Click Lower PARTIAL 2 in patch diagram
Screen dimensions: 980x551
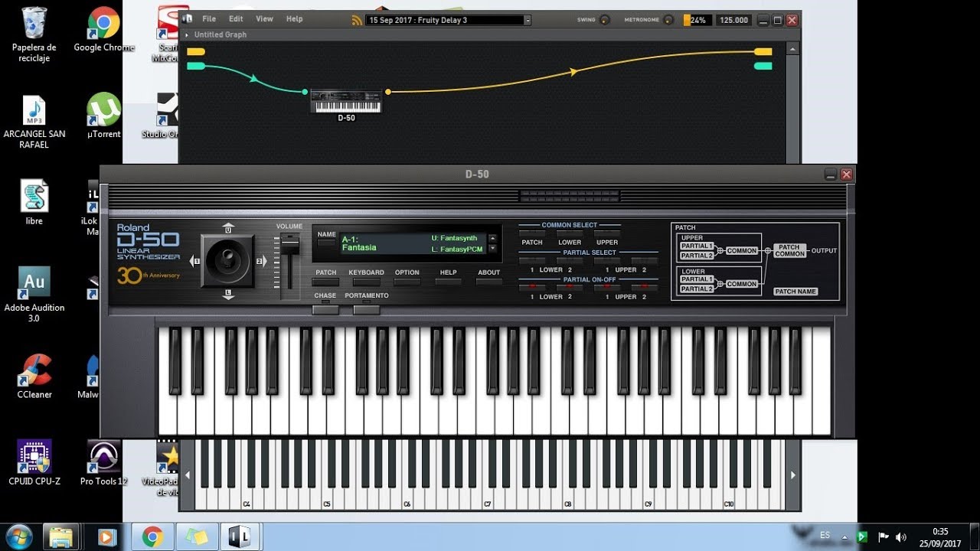coord(697,289)
